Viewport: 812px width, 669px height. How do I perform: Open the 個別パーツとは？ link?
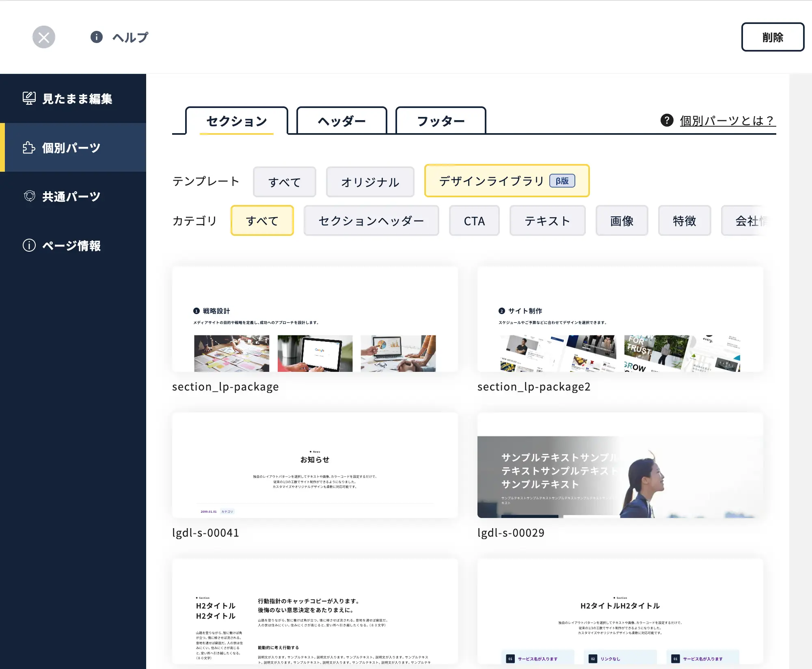pyautogui.click(x=727, y=121)
